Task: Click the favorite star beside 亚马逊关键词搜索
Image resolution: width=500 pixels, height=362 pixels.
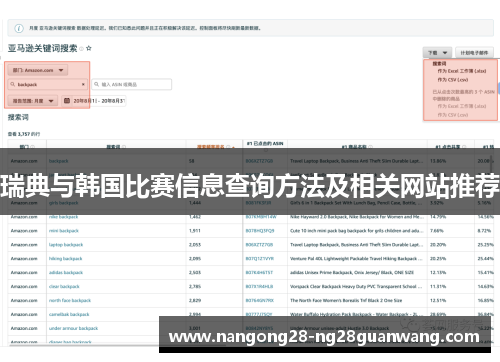Action: pos(89,48)
